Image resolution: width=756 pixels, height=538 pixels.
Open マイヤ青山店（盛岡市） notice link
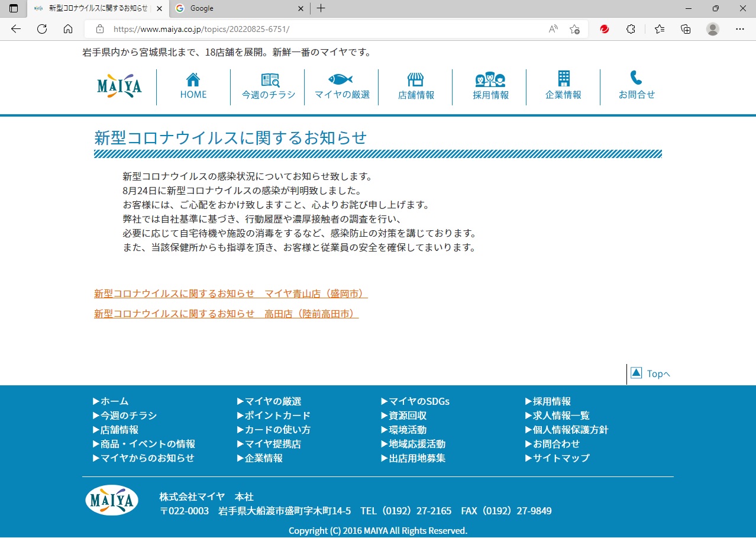[x=231, y=294]
